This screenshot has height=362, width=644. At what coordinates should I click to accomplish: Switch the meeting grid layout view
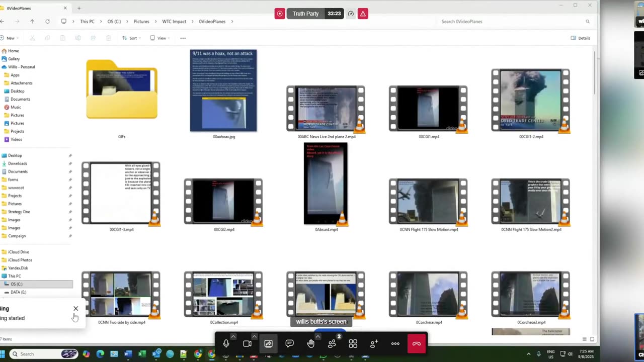pos(353,344)
